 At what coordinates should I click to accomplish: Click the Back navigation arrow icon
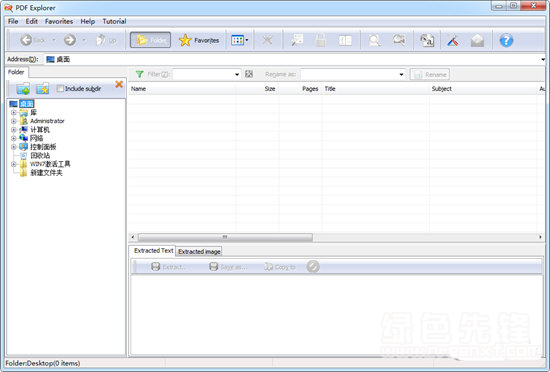coord(26,40)
